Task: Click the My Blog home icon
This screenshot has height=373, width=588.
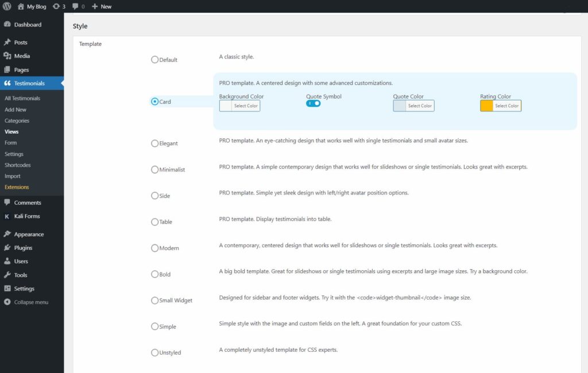Action: (x=21, y=6)
